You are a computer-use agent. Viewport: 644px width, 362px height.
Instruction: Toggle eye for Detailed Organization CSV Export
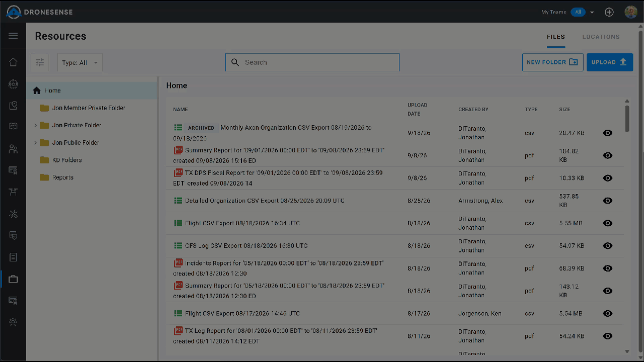(x=608, y=201)
